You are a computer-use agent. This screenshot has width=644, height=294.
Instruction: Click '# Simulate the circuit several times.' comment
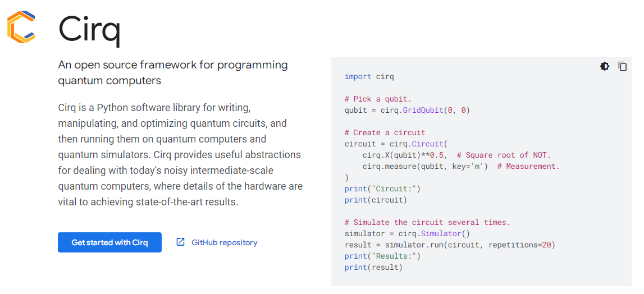(x=427, y=223)
